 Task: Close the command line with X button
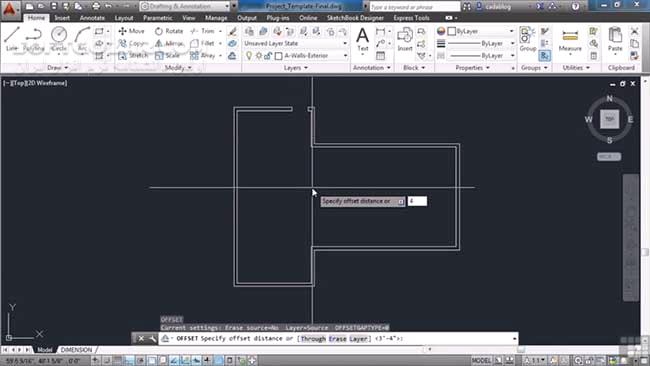(x=141, y=339)
